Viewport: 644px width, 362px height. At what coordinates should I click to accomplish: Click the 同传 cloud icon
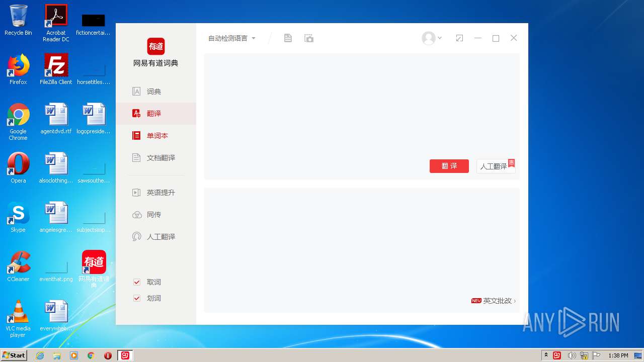tap(137, 215)
